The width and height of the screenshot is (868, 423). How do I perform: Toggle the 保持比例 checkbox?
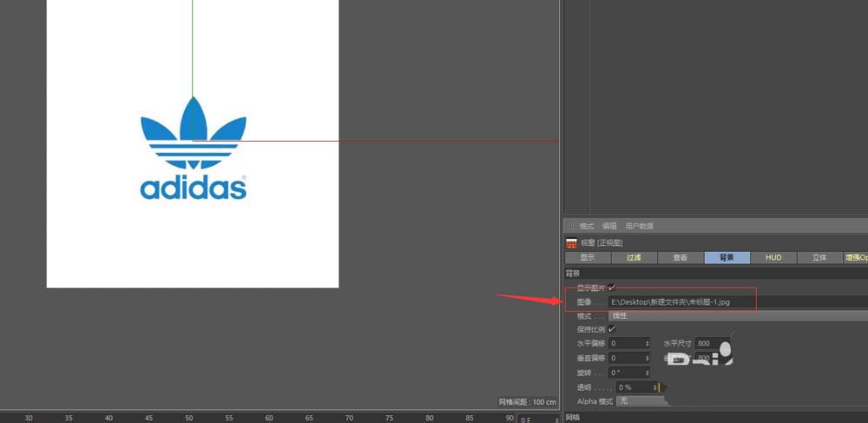tap(612, 329)
